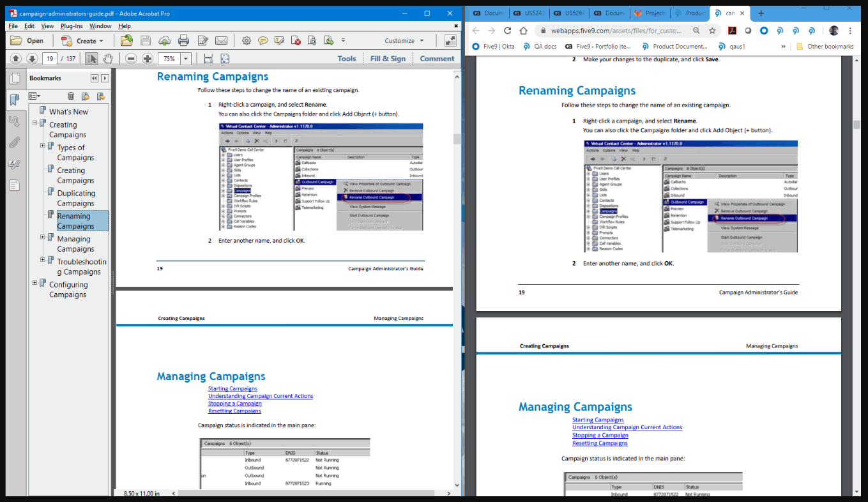The image size is (868, 502).
Task: Open the Customize dropdown in Acrobat
Action: point(404,41)
